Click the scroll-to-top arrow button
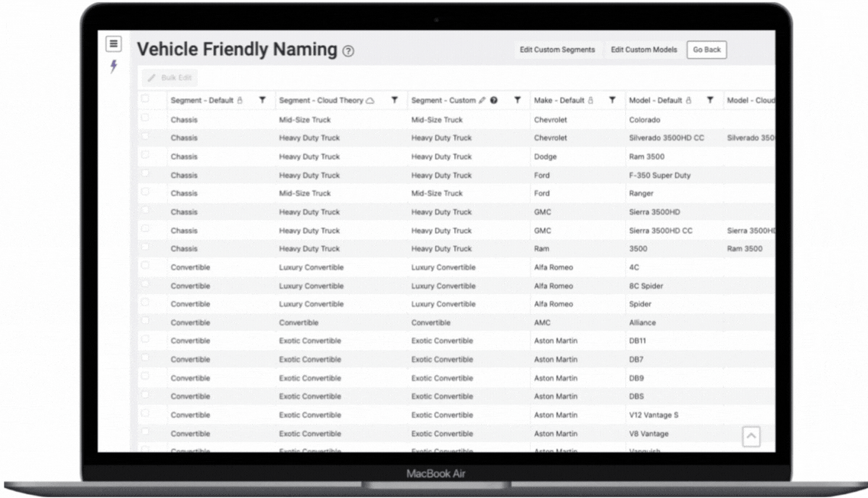This screenshot has height=498, width=868. coord(751,436)
